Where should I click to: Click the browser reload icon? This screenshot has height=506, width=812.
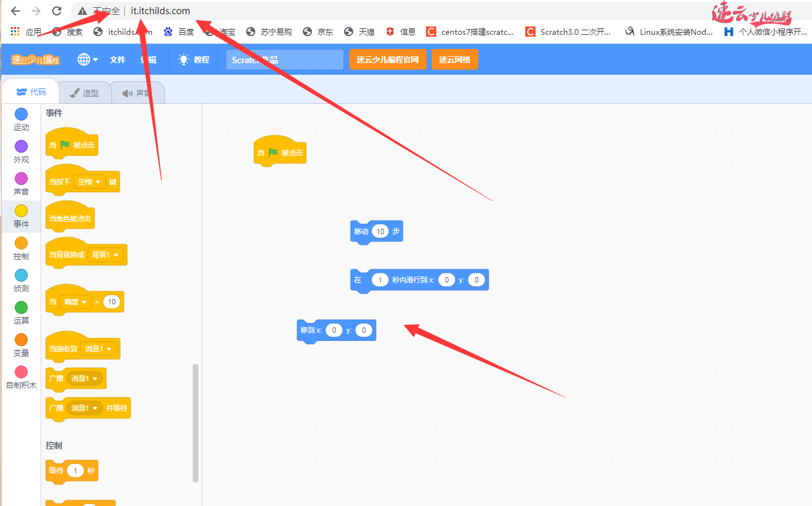[57, 11]
